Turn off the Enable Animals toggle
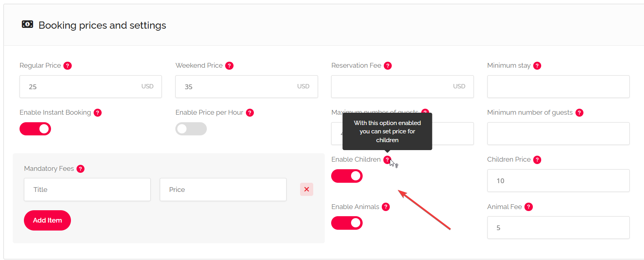The image size is (644, 260). pyautogui.click(x=347, y=223)
